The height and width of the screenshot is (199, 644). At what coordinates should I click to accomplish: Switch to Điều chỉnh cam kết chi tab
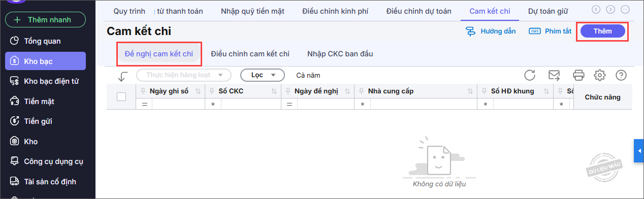(250, 54)
